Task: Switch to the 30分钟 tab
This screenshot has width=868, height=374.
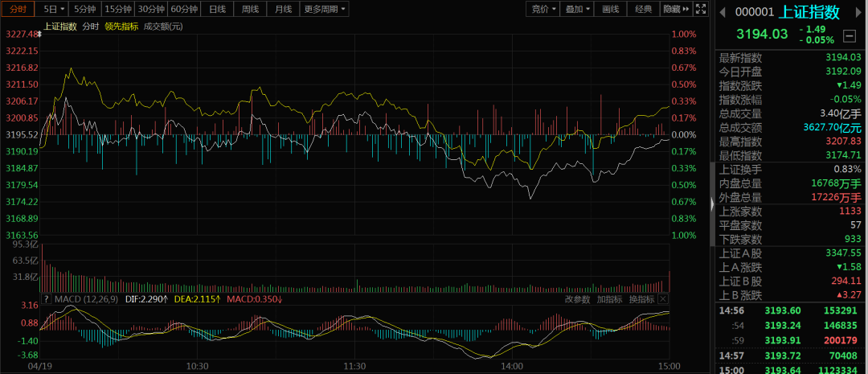Action: [x=151, y=9]
